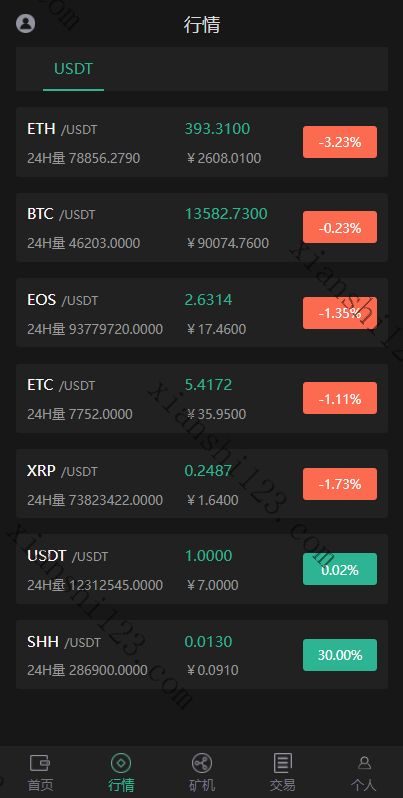Click the 行情 page title
Viewport: 403px width, 798px height.
pos(202,24)
